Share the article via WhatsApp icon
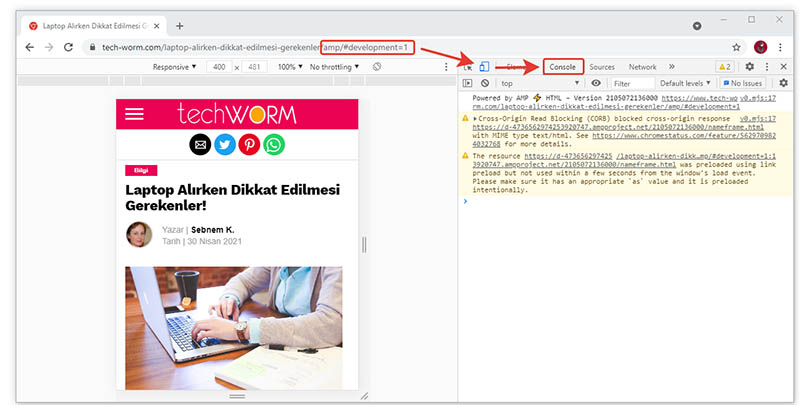The width and height of the screenshot is (800, 405). pyautogui.click(x=273, y=145)
